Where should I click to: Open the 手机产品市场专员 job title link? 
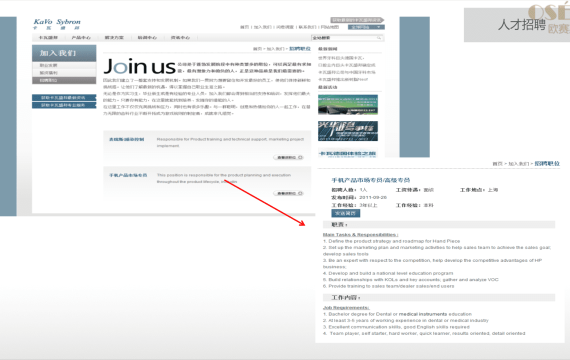(128, 175)
